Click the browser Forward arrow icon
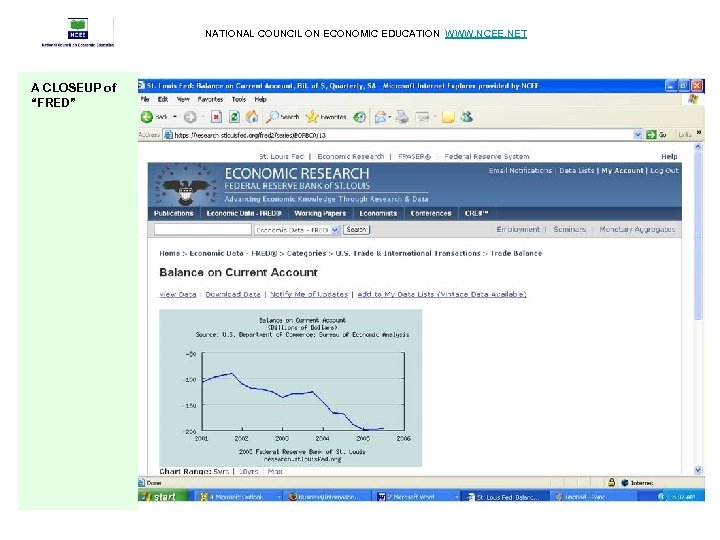 tap(190, 118)
